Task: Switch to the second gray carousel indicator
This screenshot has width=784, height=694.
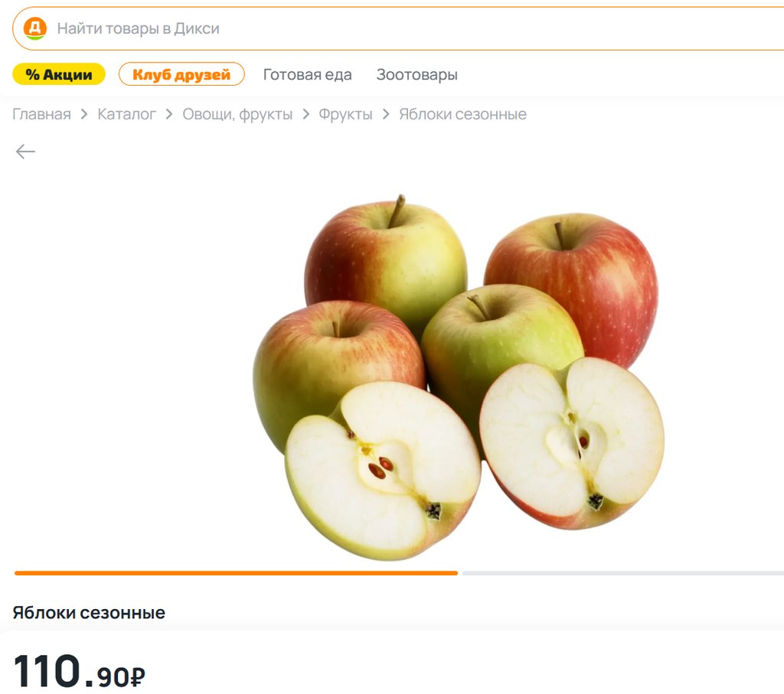Action: pyautogui.click(x=623, y=573)
